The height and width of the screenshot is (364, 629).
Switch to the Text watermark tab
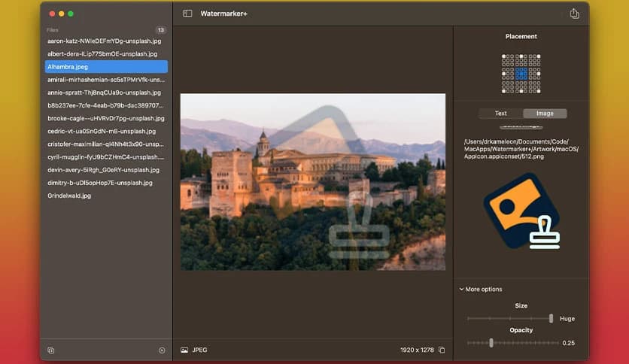click(x=500, y=114)
